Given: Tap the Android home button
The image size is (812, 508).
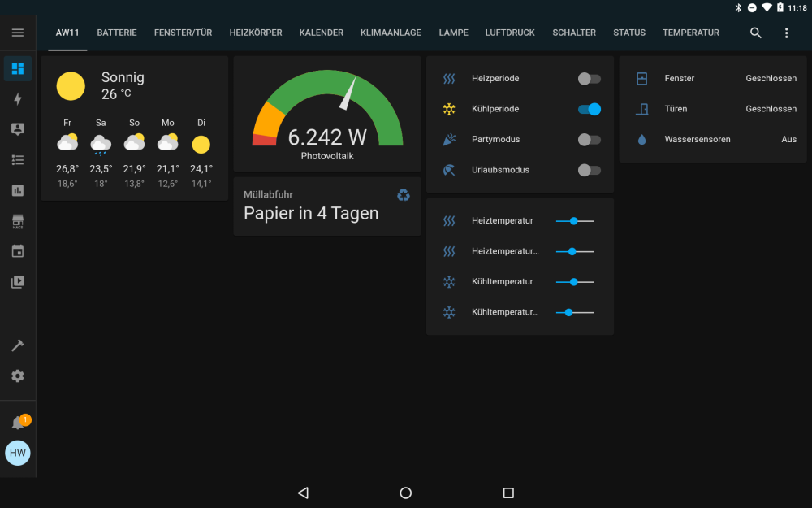Looking at the screenshot, I should pyautogui.click(x=405, y=493).
